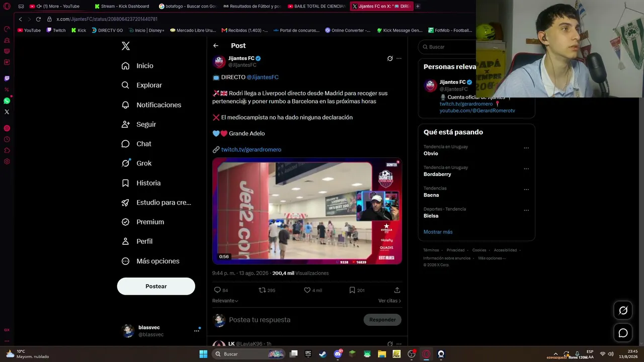This screenshot has height=362, width=644.
Task: Switch to the More - YouTube tab
Action: pos(58,7)
